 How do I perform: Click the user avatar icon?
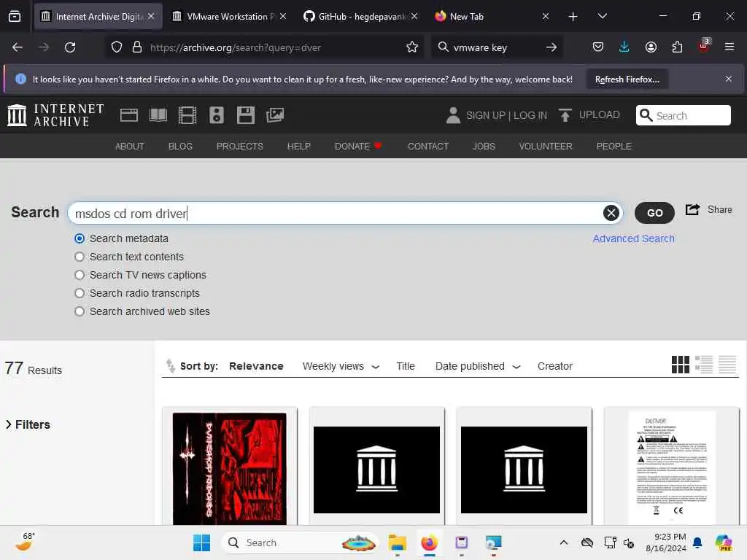click(x=453, y=115)
